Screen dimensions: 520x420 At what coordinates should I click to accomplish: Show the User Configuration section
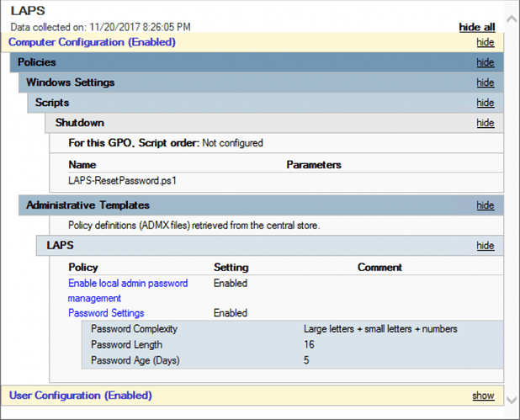tap(483, 396)
